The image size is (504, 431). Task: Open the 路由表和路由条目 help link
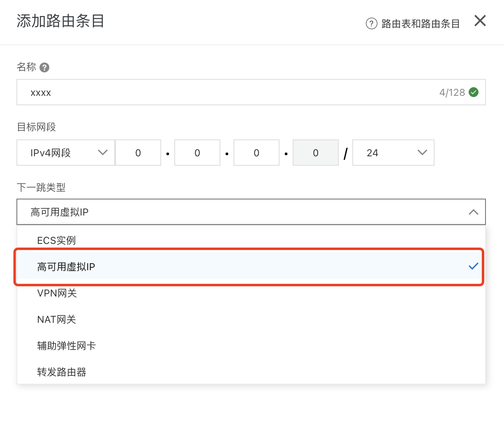click(x=421, y=24)
